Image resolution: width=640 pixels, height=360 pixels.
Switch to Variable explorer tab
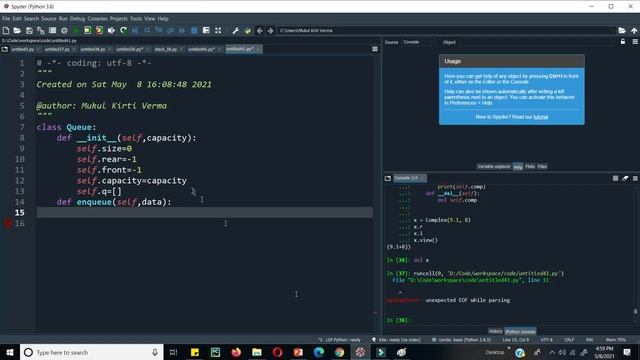(494, 167)
